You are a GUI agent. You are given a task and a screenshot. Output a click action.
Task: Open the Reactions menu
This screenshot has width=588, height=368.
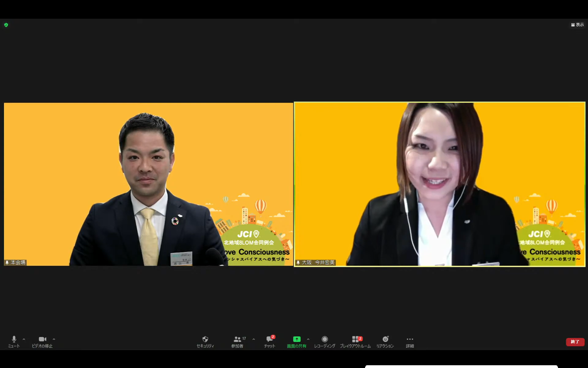click(x=385, y=341)
